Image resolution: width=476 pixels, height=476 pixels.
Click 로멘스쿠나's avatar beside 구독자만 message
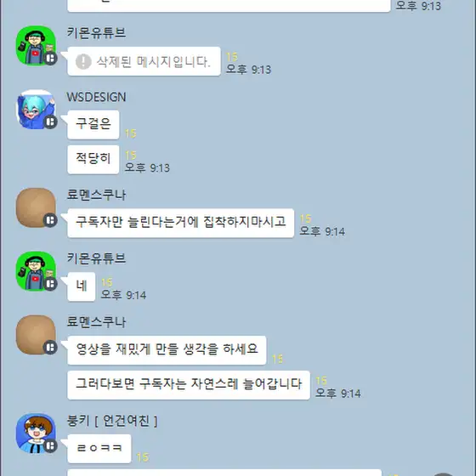pos(36,207)
